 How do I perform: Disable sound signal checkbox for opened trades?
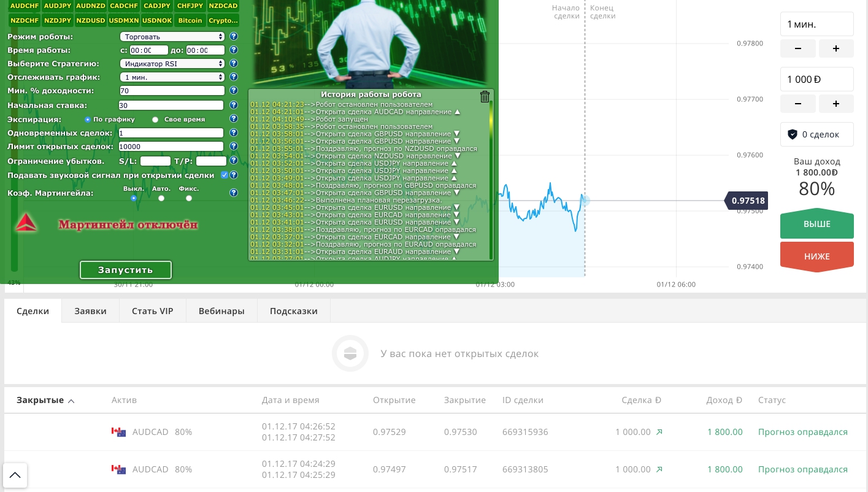224,175
